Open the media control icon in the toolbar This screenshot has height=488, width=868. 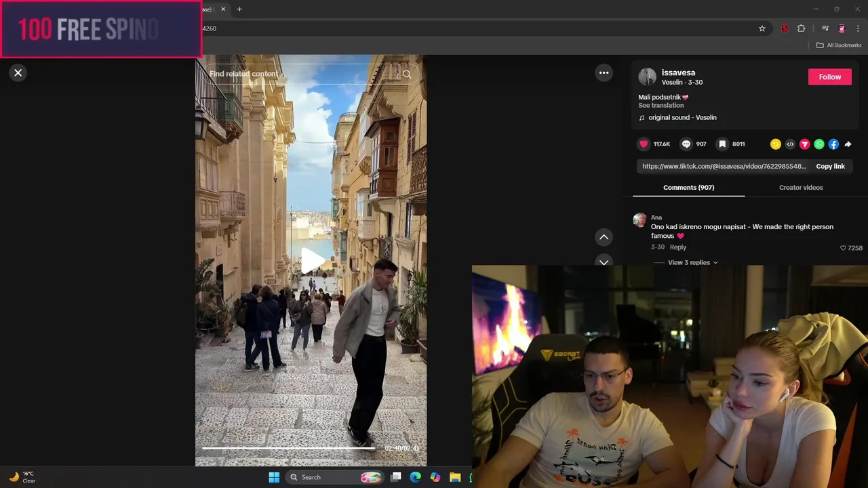tap(825, 28)
